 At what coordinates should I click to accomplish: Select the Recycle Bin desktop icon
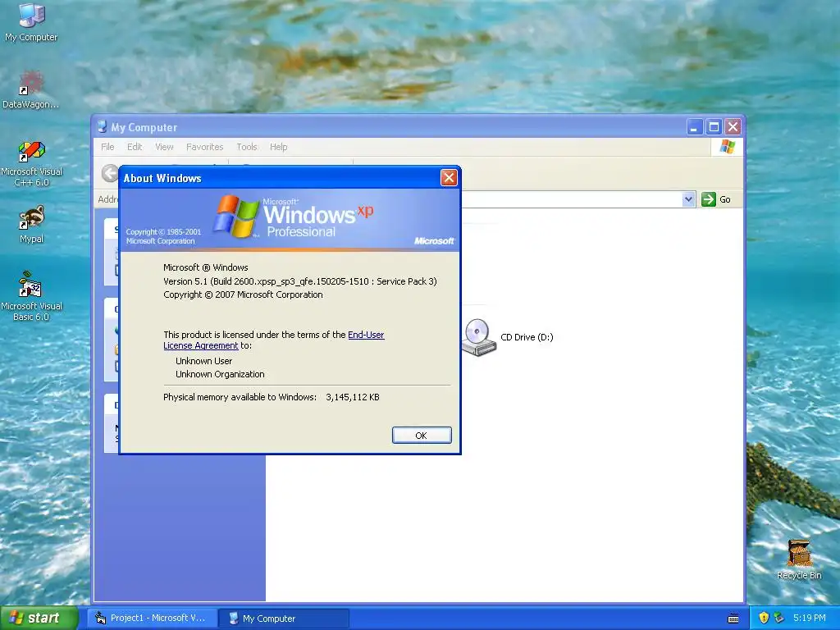pos(799,559)
